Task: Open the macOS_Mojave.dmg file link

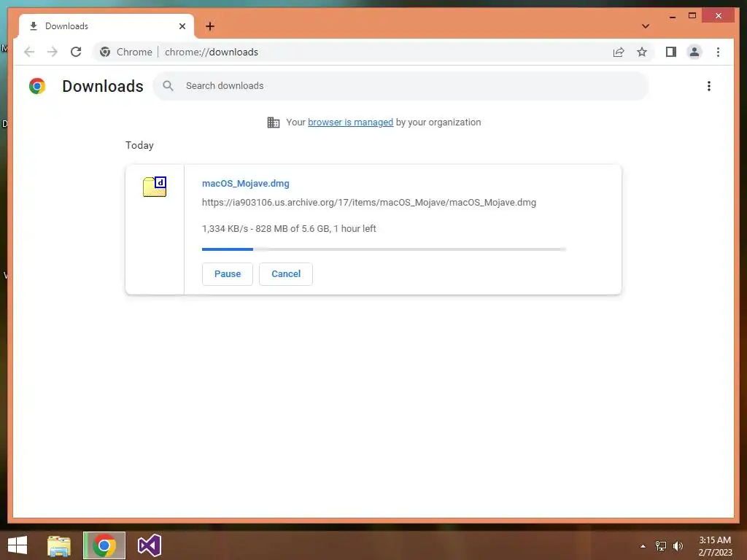Action: 245,183
